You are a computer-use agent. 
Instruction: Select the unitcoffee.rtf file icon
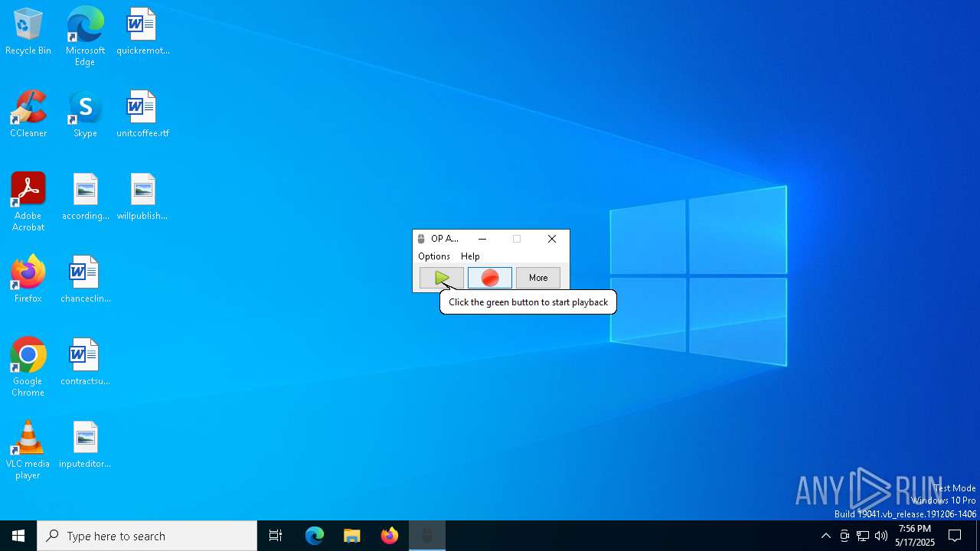tap(143, 114)
